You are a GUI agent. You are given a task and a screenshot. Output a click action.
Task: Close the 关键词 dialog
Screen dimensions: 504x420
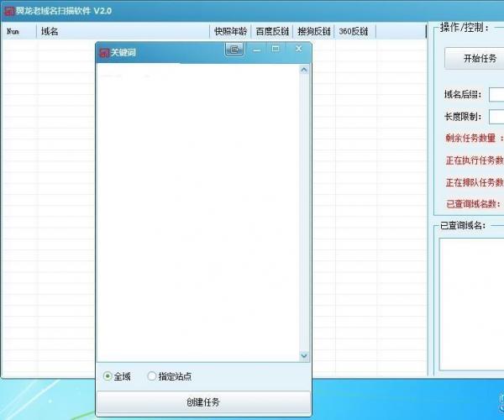[x=298, y=49]
